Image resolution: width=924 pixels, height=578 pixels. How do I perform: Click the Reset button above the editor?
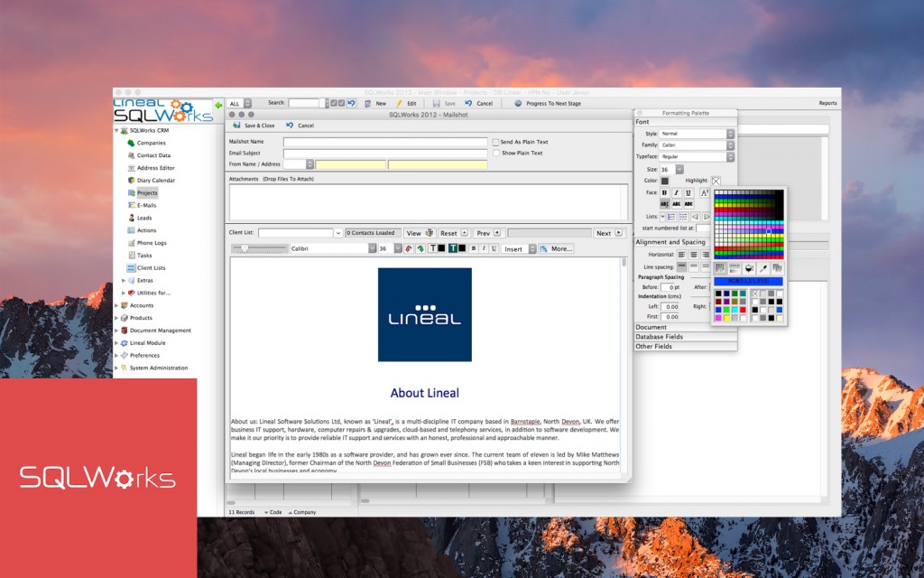coord(451,233)
